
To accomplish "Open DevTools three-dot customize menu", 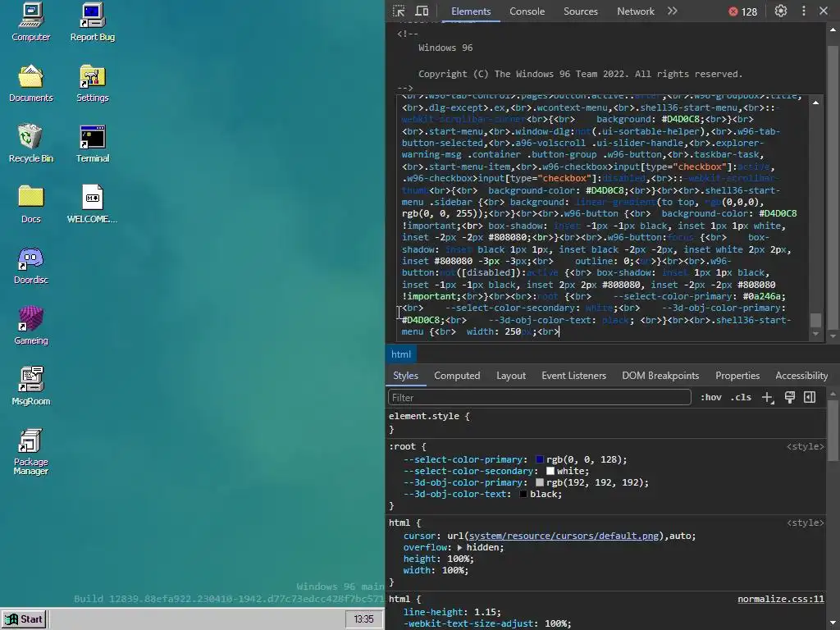I will (x=804, y=11).
